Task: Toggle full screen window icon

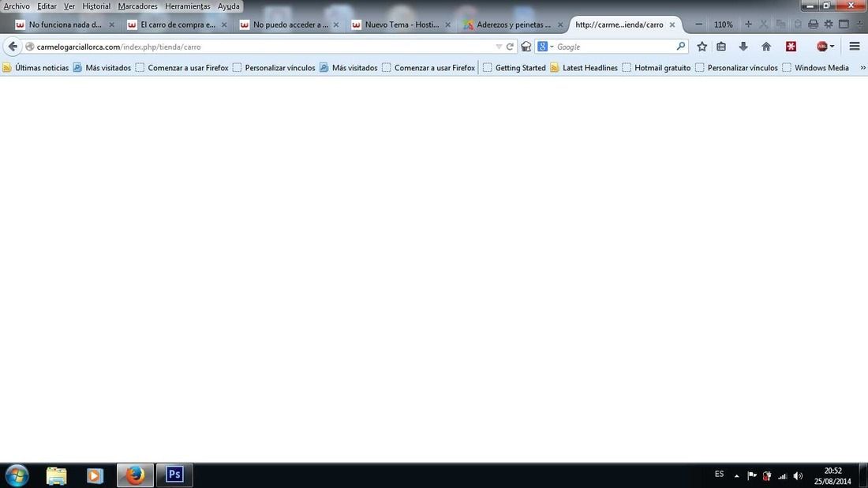Action: [x=844, y=24]
